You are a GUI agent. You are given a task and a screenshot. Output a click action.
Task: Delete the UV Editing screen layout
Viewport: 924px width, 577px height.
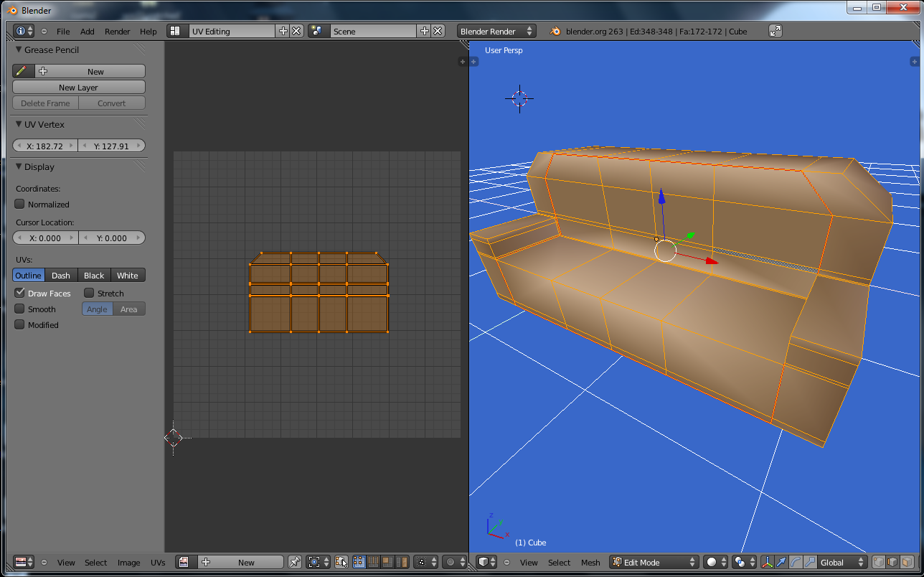296,31
